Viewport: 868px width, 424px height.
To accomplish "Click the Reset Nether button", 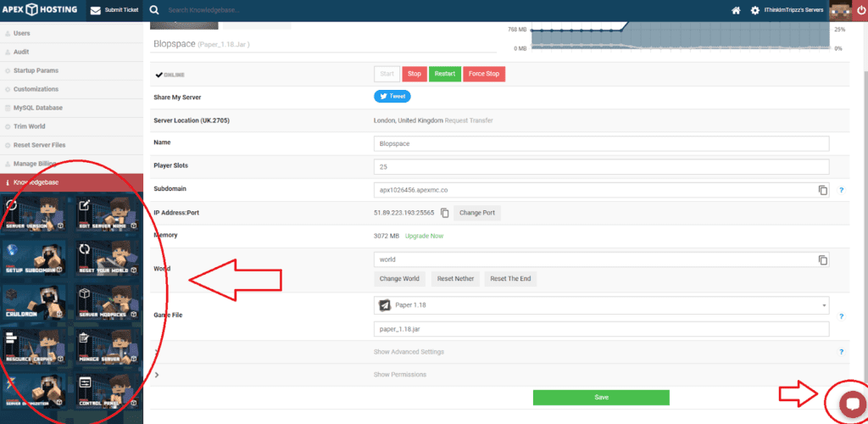I will [x=455, y=278].
